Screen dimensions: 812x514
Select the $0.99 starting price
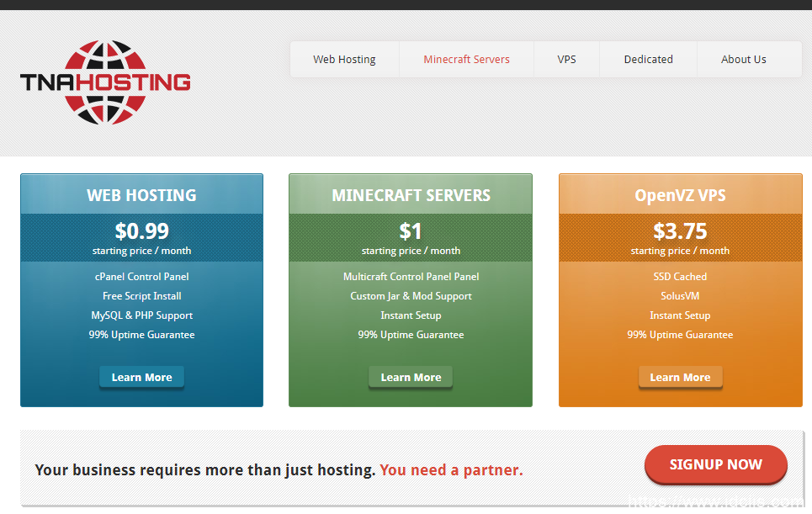(141, 231)
